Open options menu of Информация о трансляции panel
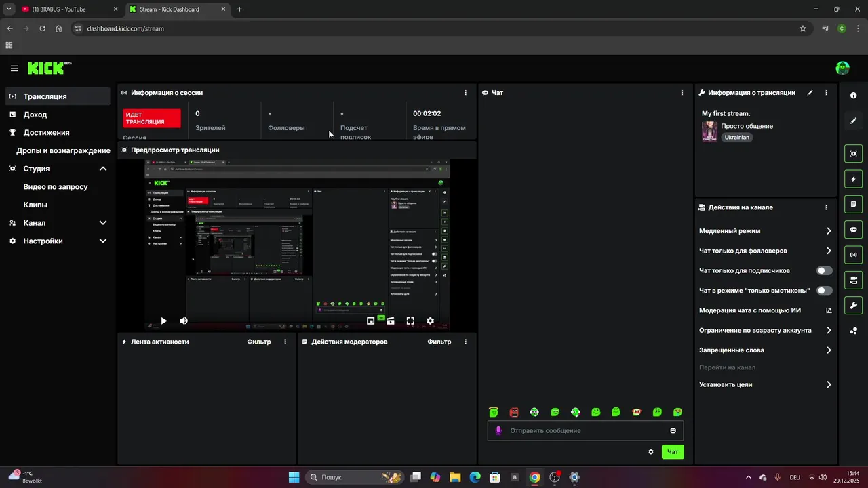Screen dimensions: 868x488 click(826, 93)
